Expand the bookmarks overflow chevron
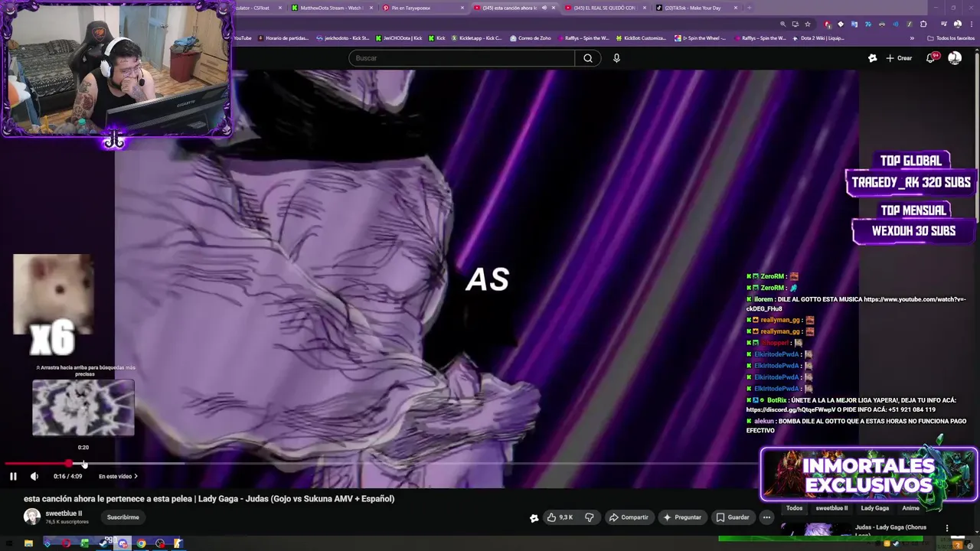The image size is (980, 551). coord(912,37)
